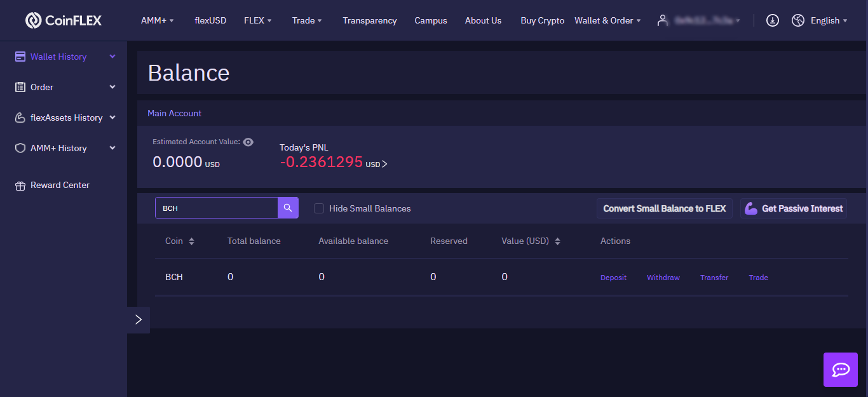The width and height of the screenshot is (868, 397).
Task: Open the download icon in header
Action: tap(772, 20)
